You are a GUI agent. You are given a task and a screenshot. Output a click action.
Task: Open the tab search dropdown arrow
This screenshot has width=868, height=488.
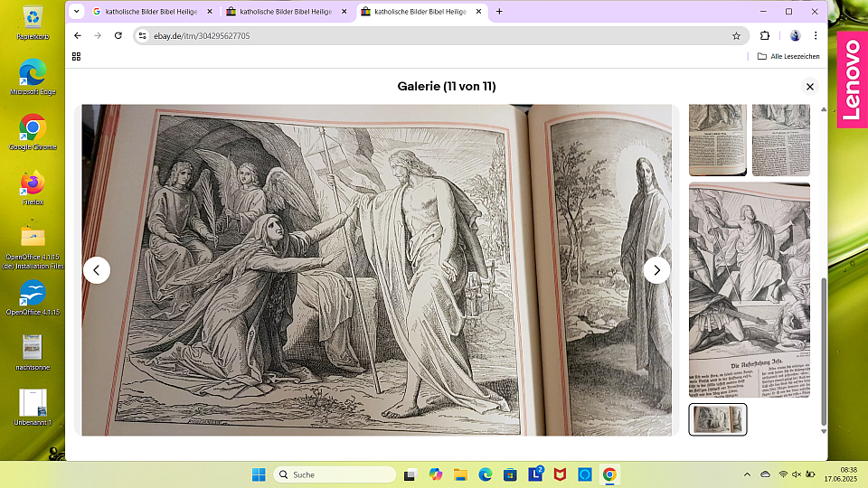click(x=76, y=11)
